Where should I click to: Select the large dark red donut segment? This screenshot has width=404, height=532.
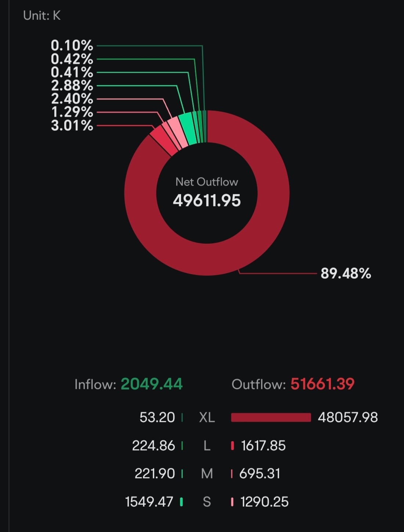pyautogui.click(x=207, y=259)
